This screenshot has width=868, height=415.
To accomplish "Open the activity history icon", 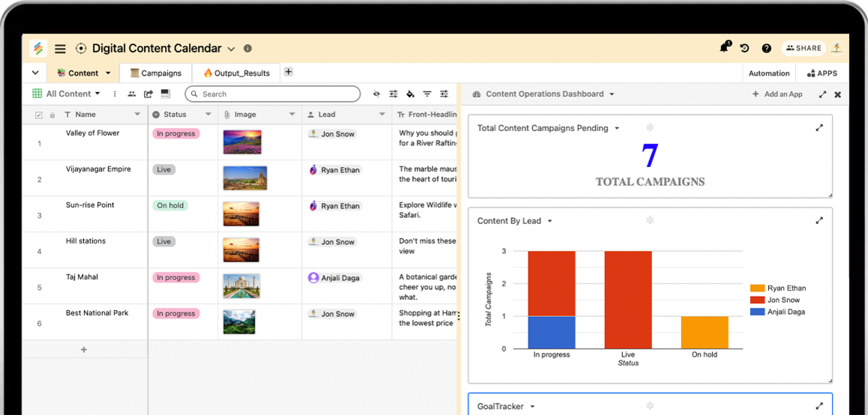I will 744,48.
